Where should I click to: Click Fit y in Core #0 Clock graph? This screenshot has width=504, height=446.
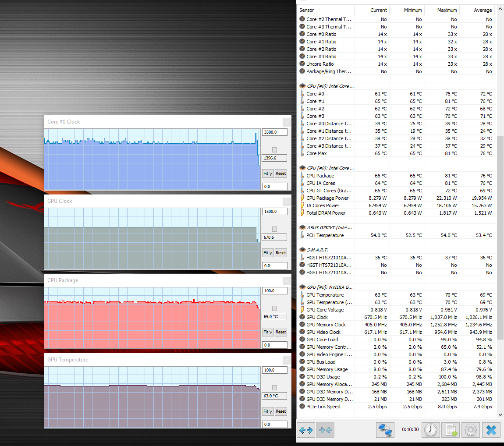pyautogui.click(x=268, y=173)
